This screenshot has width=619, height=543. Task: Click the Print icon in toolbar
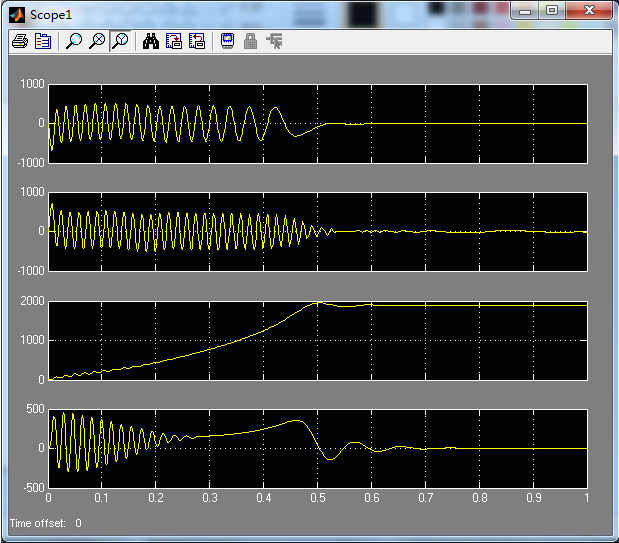[x=19, y=41]
